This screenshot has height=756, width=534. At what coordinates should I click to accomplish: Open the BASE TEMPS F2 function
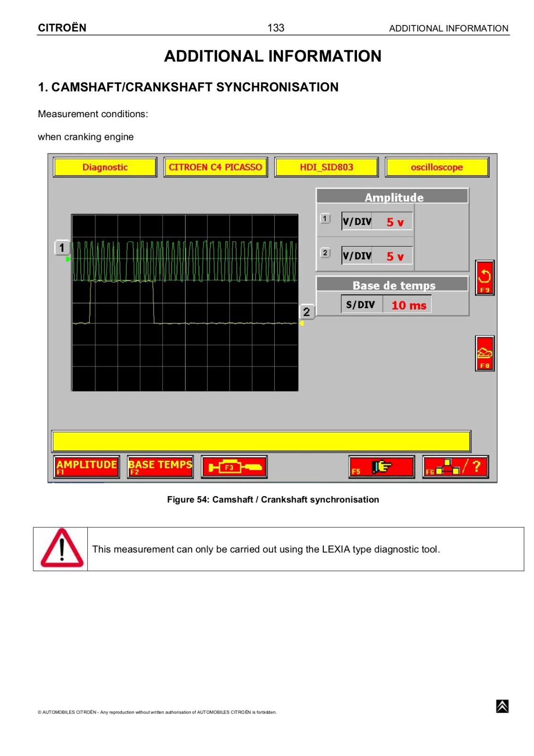(160, 467)
